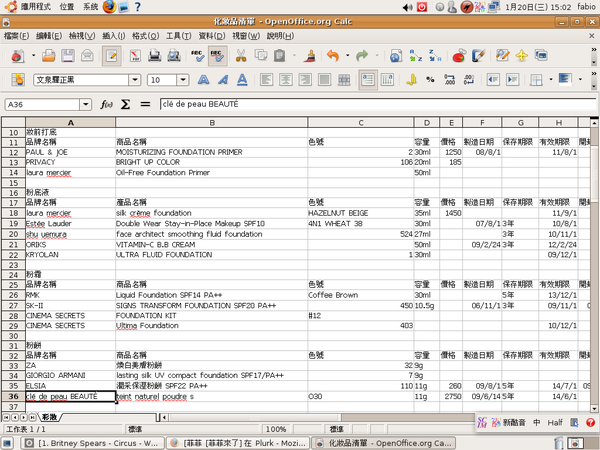
Task: Switch to Britney Spears Circus taskbar window
Action: (x=92, y=443)
